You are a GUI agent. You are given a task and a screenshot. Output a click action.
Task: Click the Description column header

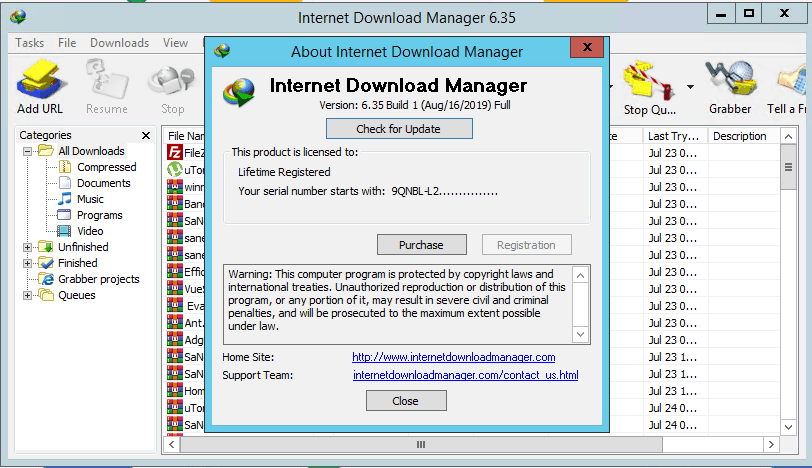coord(744,136)
